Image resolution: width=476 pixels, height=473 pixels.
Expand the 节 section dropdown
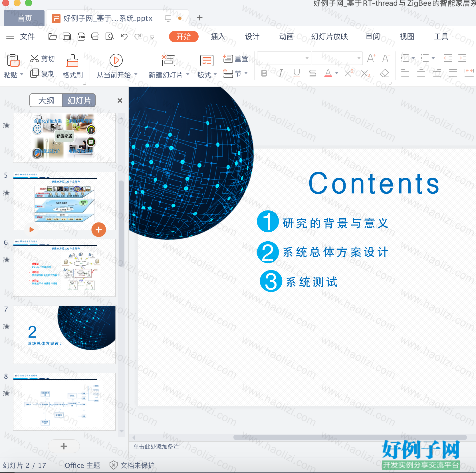[x=246, y=73]
